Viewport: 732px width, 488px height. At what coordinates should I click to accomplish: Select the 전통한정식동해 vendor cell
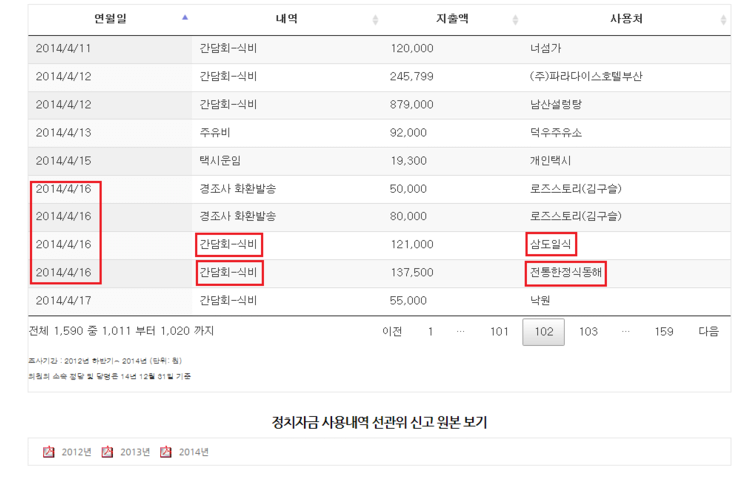pos(566,272)
